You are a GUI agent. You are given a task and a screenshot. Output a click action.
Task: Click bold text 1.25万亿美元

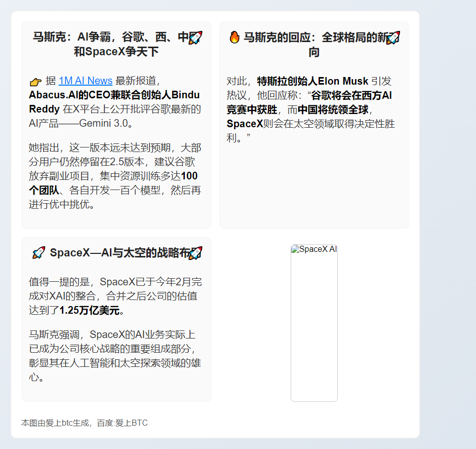tap(90, 311)
